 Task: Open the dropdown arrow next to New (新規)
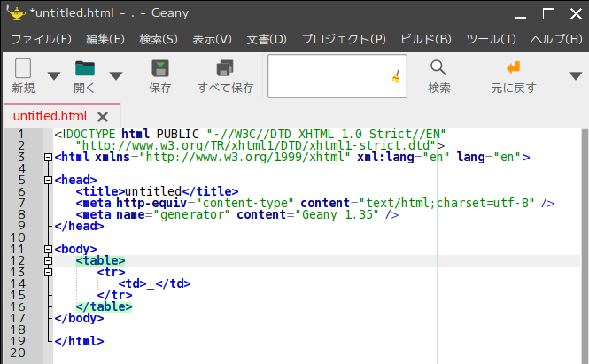coord(53,76)
